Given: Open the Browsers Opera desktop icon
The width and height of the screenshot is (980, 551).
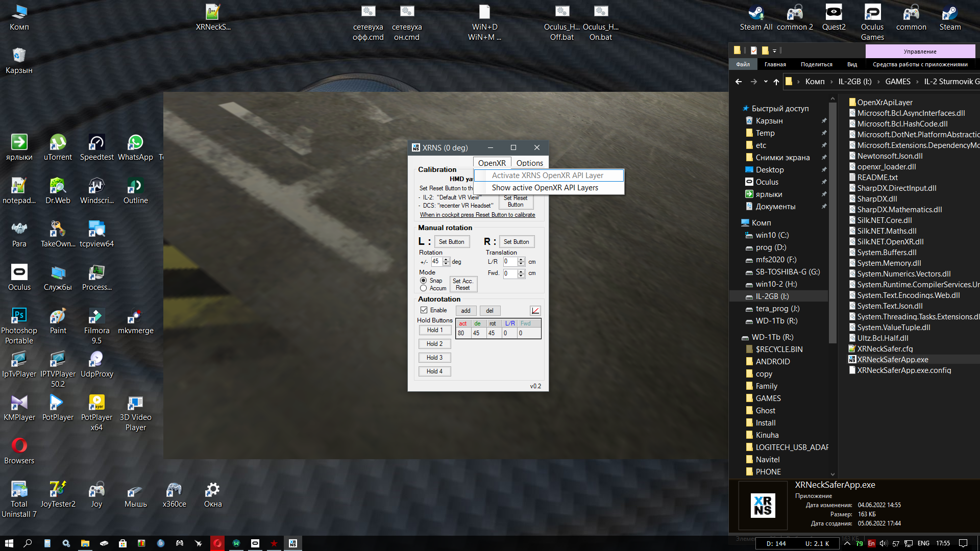Looking at the screenshot, I should click(19, 450).
